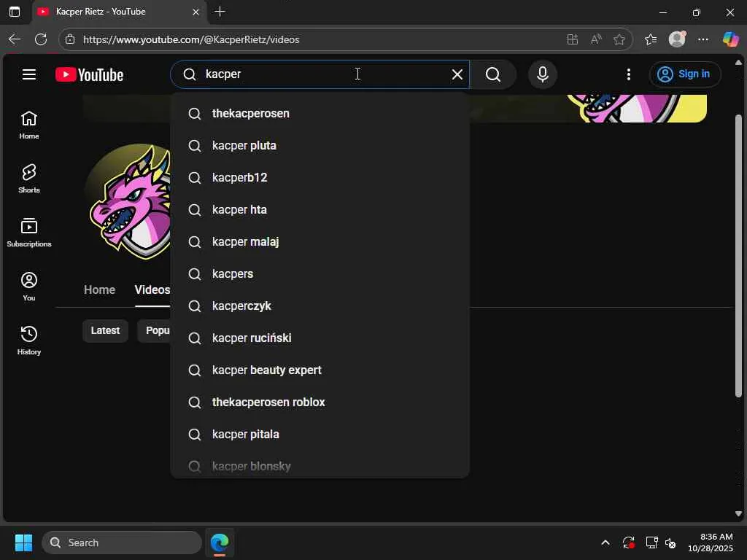
Task: Open the sync tray icon with red dot
Action: coord(628,542)
